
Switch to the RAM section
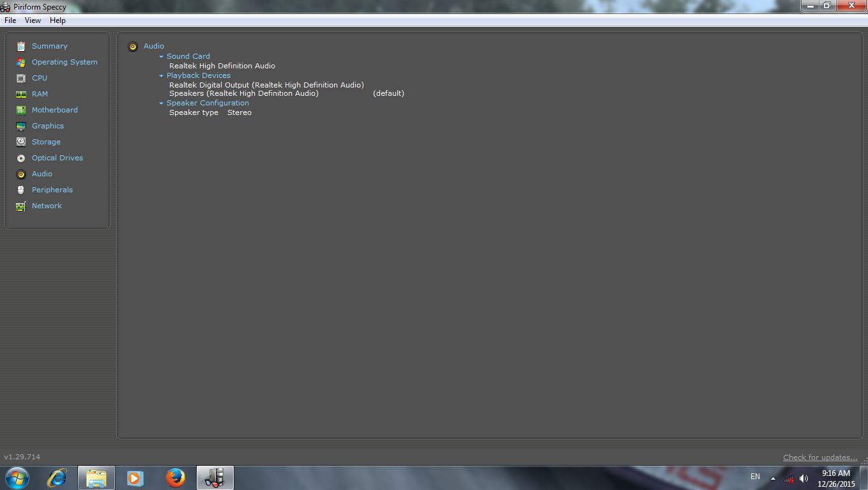click(x=40, y=94)
